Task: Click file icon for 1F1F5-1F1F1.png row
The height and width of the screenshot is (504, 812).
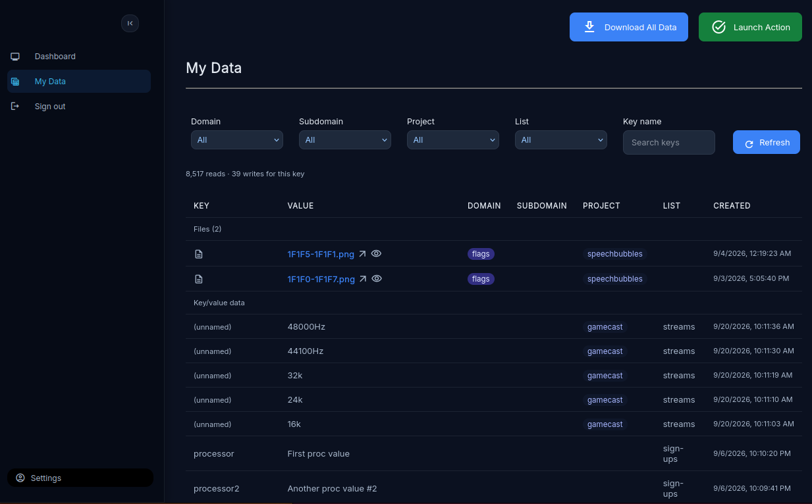Action: (x=198, y=254)
